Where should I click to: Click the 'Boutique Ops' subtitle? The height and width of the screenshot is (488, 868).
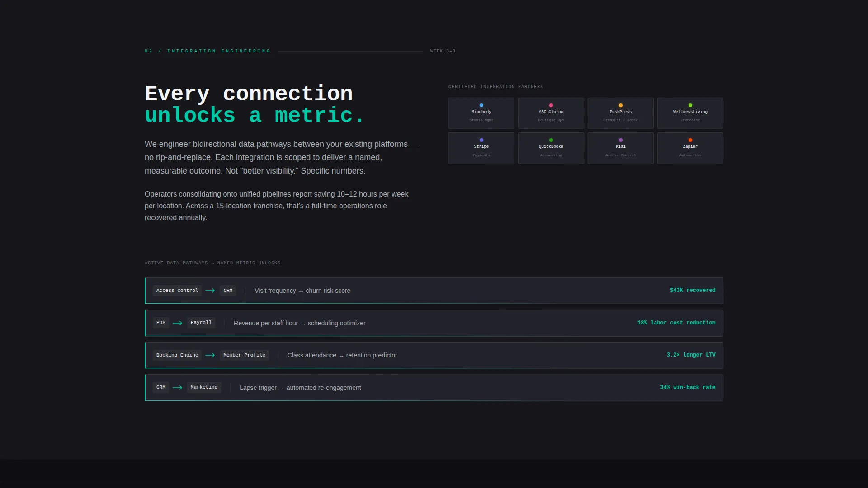(x=551, y=120)
